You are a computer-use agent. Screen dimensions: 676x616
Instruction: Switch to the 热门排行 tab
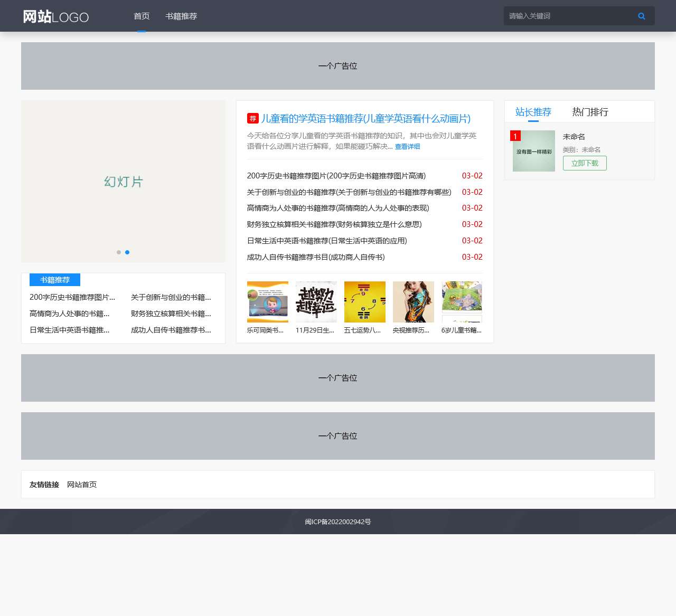[x=589, y=111]
